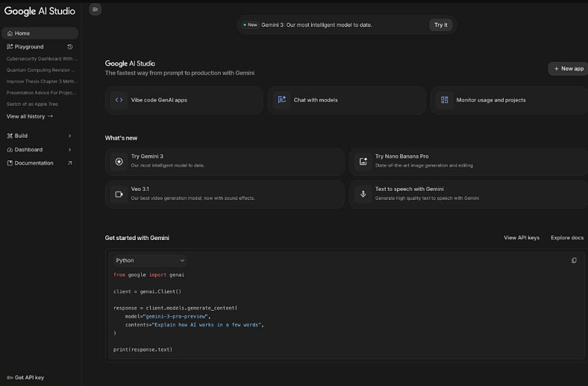Click View API keys link
The height and width of the screenshot is (386, 588).
coord(521,237)
